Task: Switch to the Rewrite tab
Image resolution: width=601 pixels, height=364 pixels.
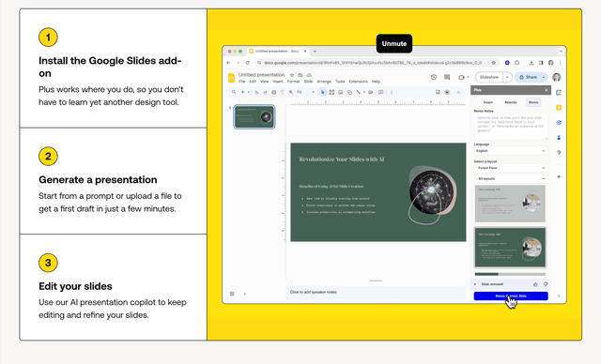Action: coord(511,102)
